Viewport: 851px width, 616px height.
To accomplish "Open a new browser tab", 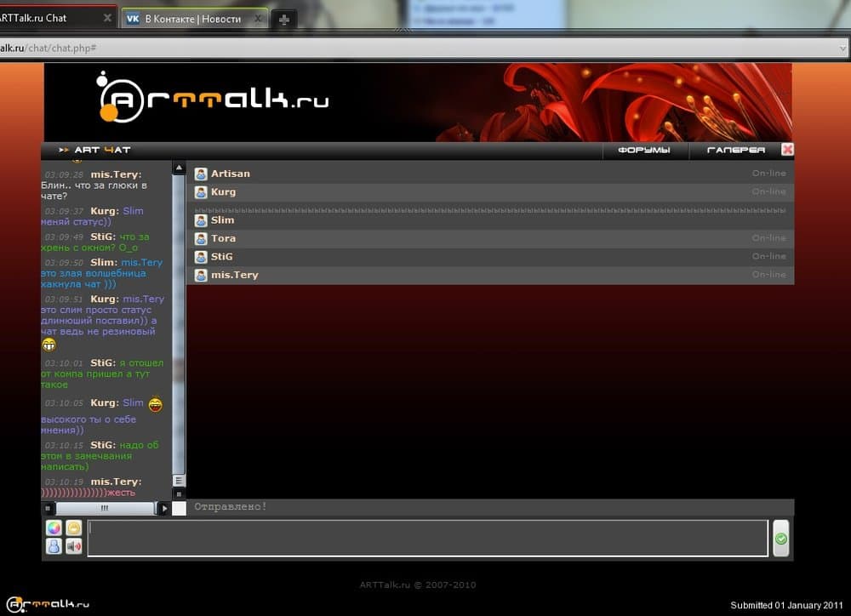I will (283, 20).
